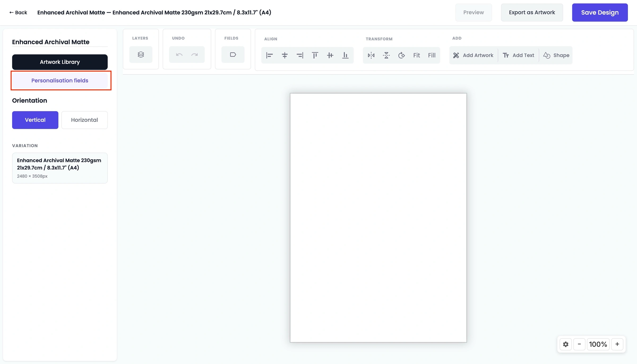Open canvas settings gear icon

click(566, 344)
